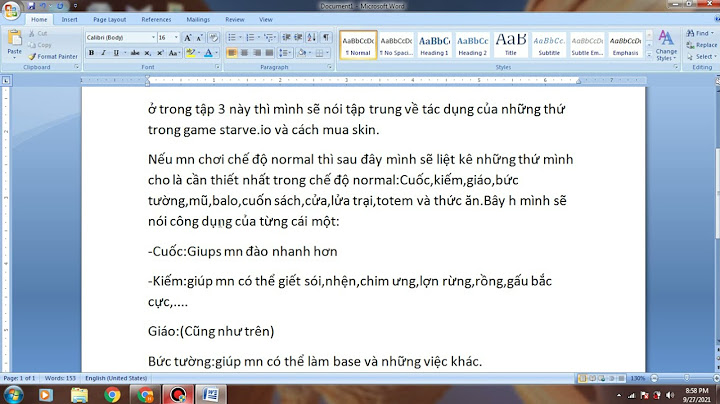Click the Sort A-Z icon

click(x=311, y=38)
